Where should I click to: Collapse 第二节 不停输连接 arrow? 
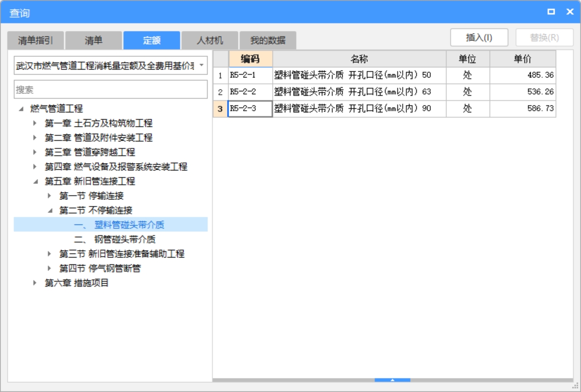click(49, 211)
